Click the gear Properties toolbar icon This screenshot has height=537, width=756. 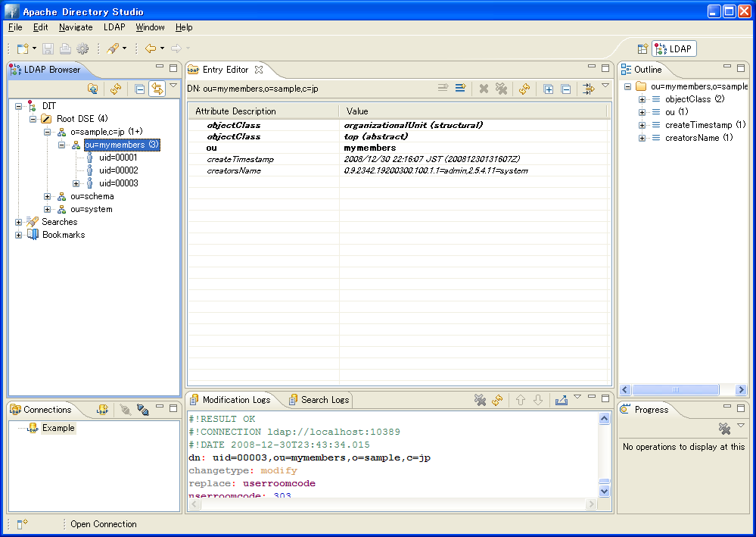click(x=83, y=48)
